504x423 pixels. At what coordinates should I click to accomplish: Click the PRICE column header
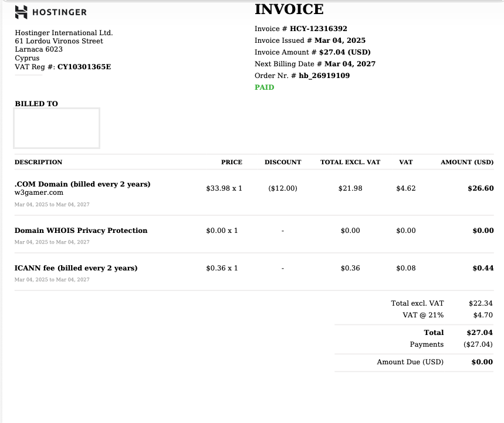pos(232,163)
